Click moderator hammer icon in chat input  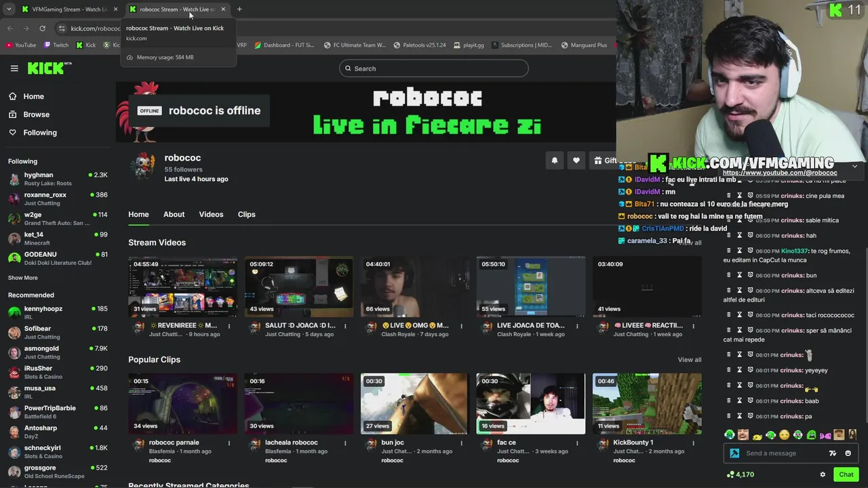pyautogui.click(x=734, y=453)
